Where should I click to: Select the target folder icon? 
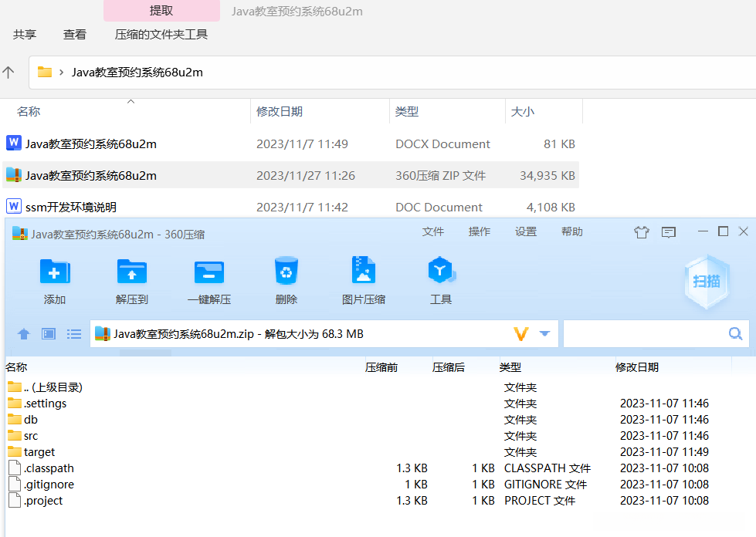pos(15,451)
